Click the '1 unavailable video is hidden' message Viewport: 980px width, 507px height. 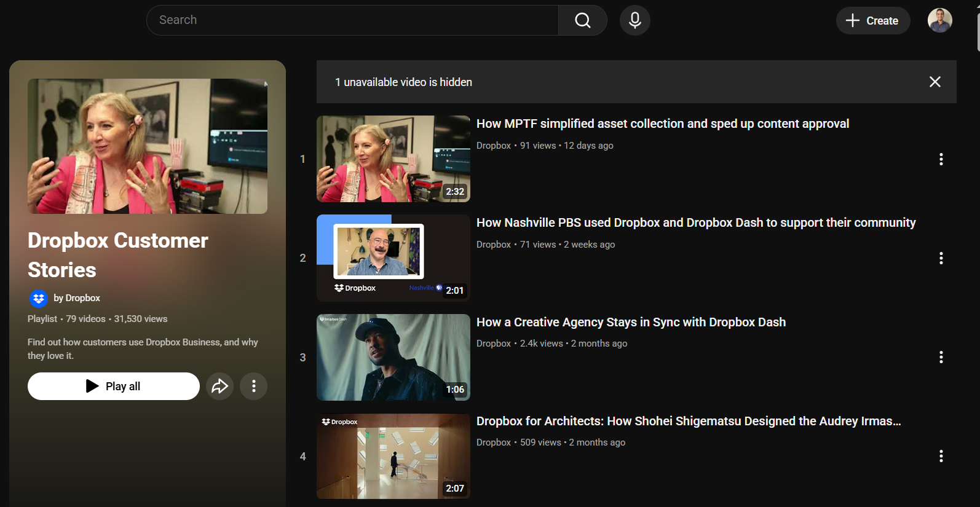click(x=403, y=82)
